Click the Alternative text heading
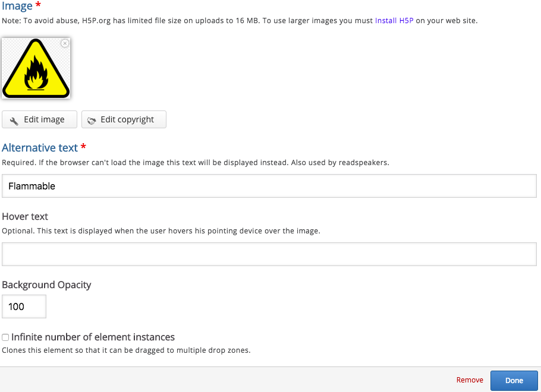Screen dimensions: 541x392 click(40, 147)
